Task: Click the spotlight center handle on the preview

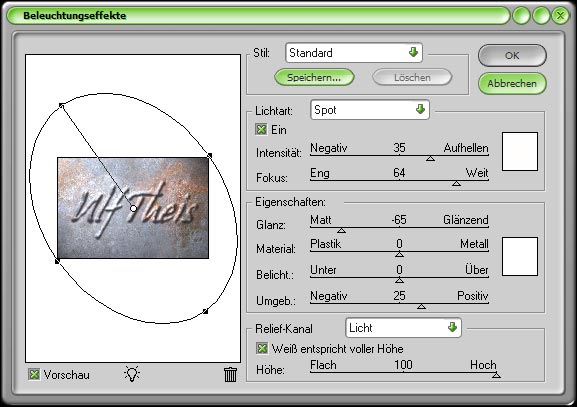Action: 133,209
